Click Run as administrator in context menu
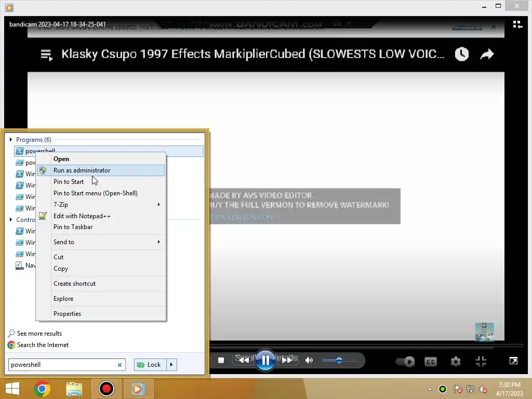This screenshot has height=399, width=532. (100, 170)
